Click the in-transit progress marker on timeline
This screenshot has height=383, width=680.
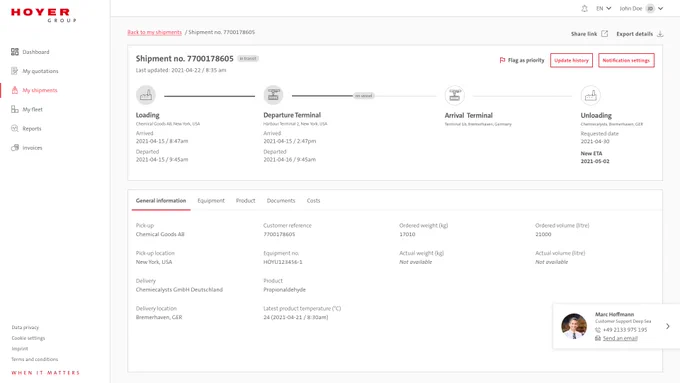click(363, 95)
